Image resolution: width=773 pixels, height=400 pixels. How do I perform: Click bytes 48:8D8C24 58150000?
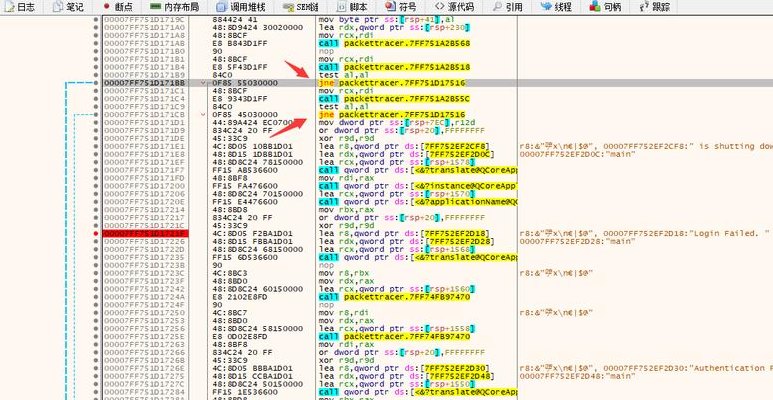tap(257, 328)
